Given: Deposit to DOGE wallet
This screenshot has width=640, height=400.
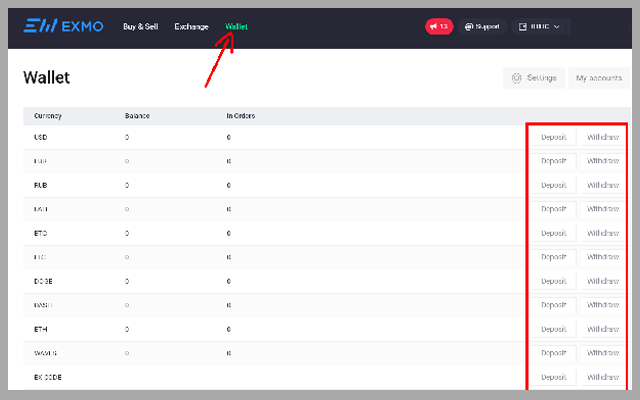Looking at the screenshot, I should click(553, 281).
